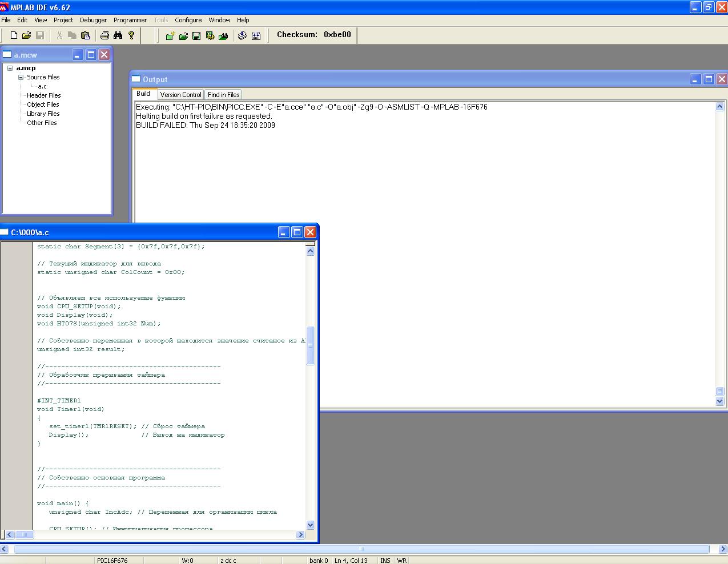The width and height of the screenshot is (728, 564).
Task: Click the code editor vertical scrollbar thumb
Action: click(x=310, y=345)
